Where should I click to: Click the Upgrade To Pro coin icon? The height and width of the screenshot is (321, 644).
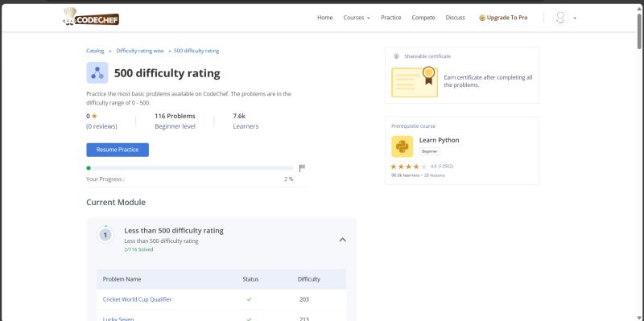[482, 18]
